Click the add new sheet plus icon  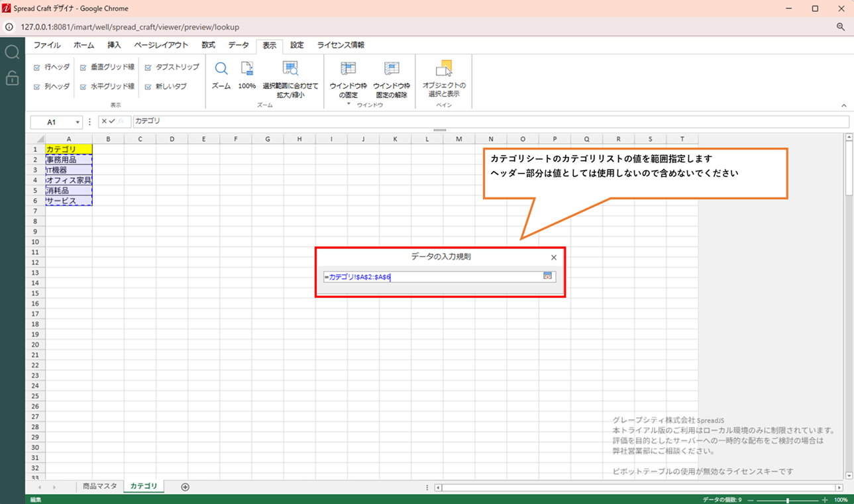pyautogui.click(x=186, y=487)
